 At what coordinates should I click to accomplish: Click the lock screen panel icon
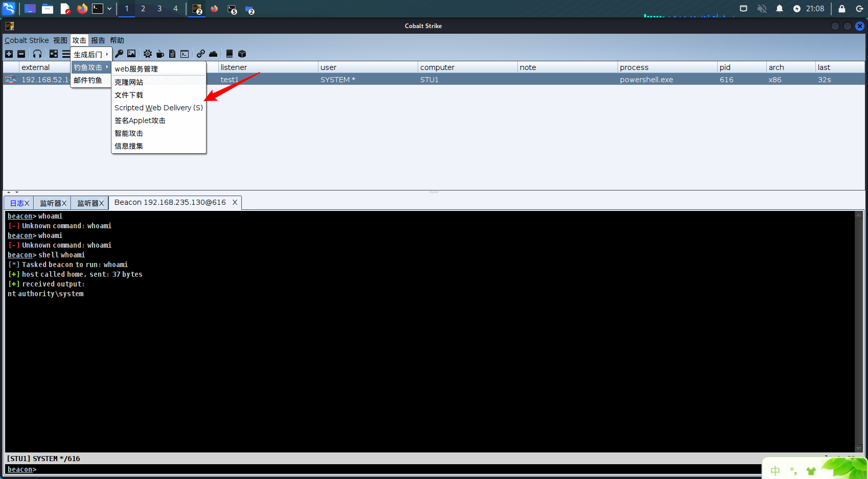[x=842, y=9]
